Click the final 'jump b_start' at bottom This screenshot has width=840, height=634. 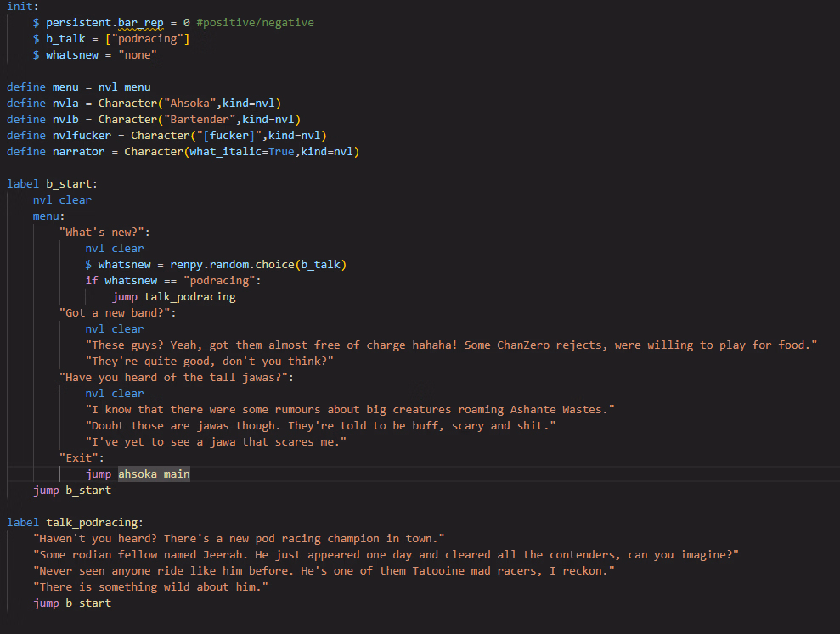point(72,603)
